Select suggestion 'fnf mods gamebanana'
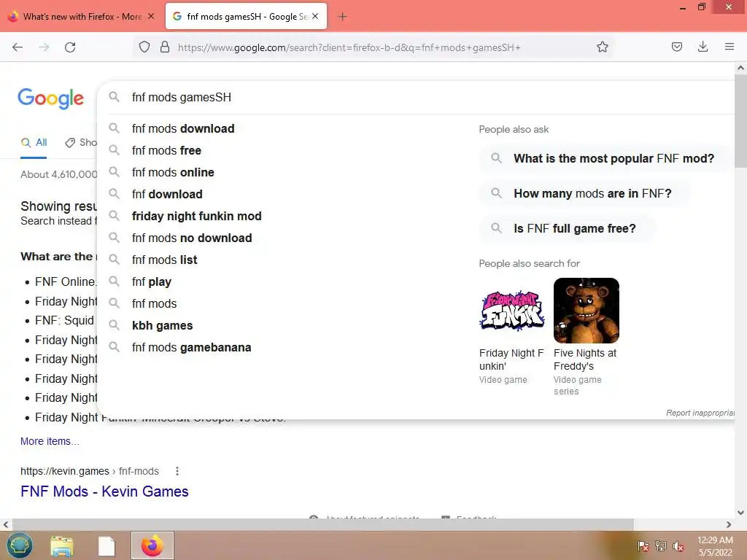The image size is (747, 560). 191,348
